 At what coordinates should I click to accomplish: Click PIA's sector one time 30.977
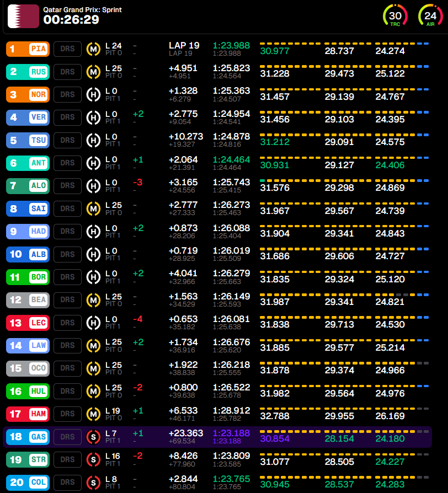[x=275, y=51]
